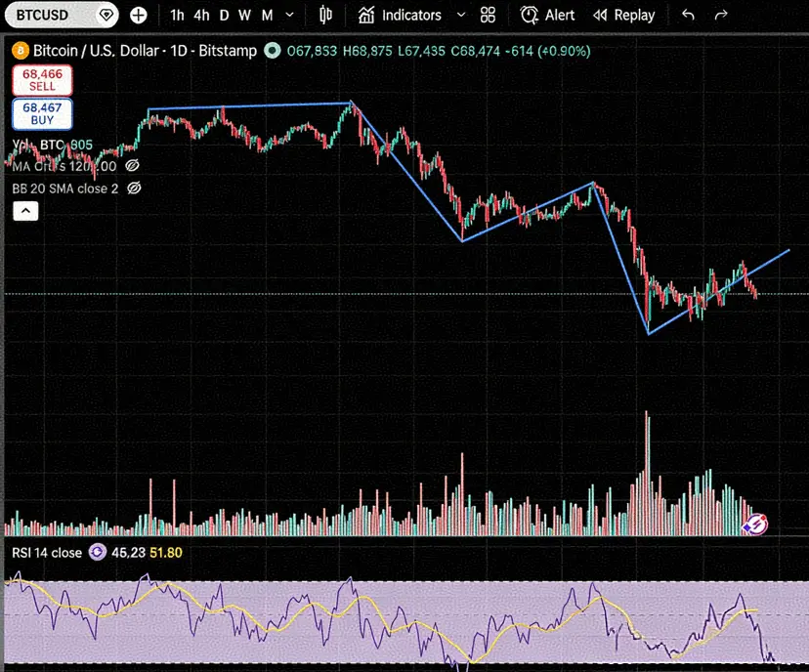This screenshot has width=809, height=672.
Task: Select the 4h timeframe
Action: pos(201,16)
